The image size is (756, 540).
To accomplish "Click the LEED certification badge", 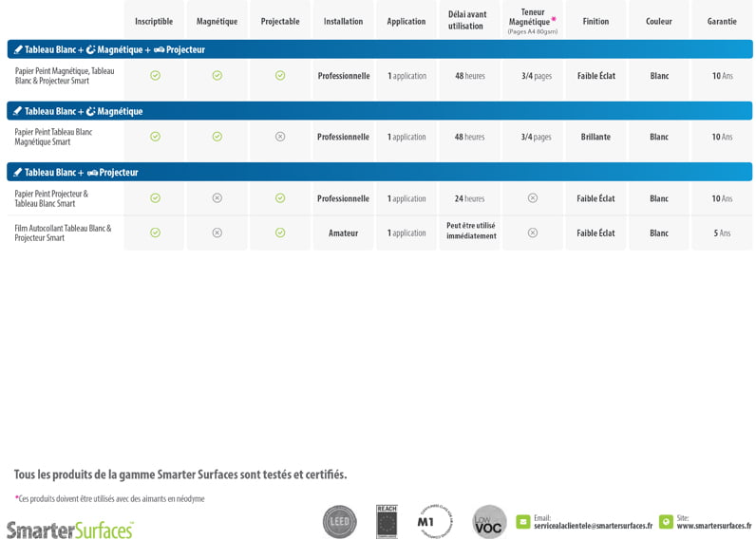I will (339, 522).
